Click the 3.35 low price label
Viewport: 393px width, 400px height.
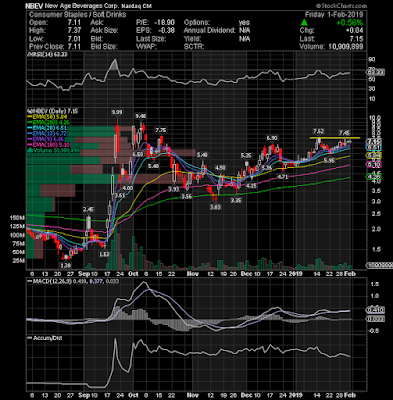[236, 200]
